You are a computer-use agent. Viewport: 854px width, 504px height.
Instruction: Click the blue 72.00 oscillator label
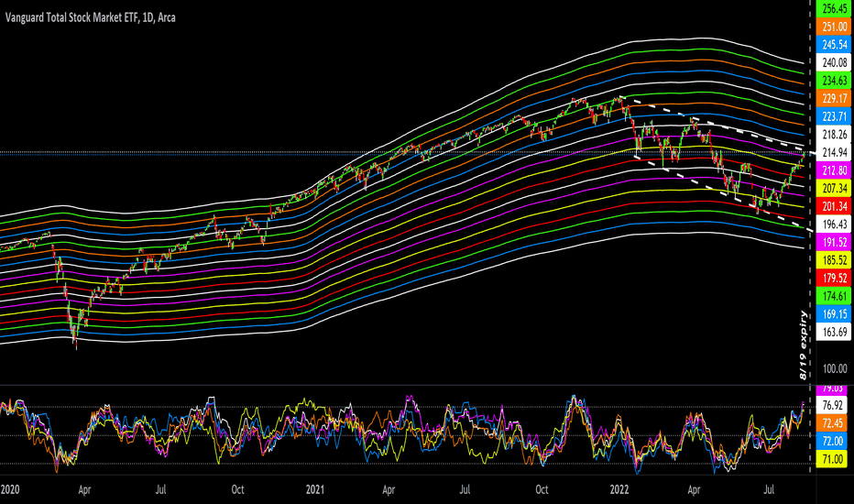(832, 442)
